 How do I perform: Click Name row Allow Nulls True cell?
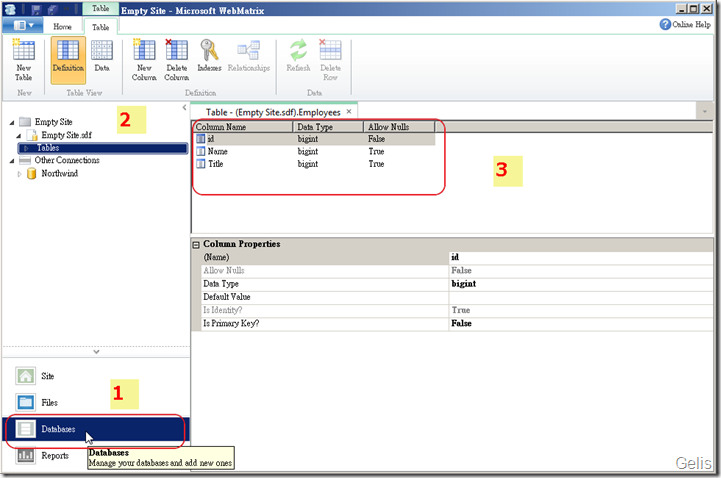coord(376,151)
